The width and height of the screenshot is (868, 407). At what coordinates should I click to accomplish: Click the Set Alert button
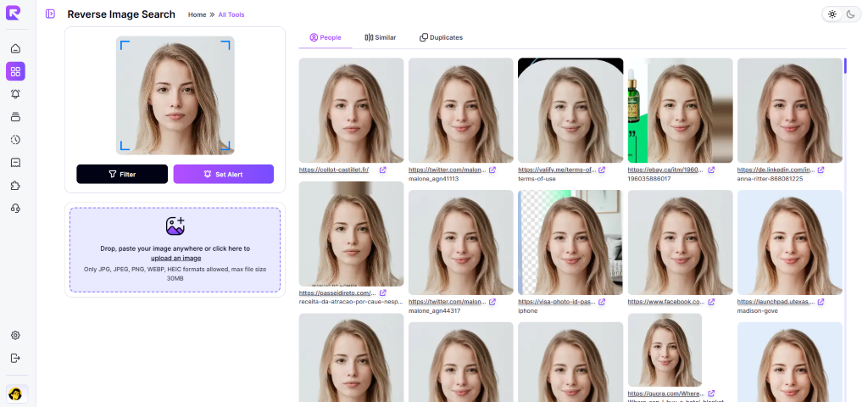(x=223, y=174)
